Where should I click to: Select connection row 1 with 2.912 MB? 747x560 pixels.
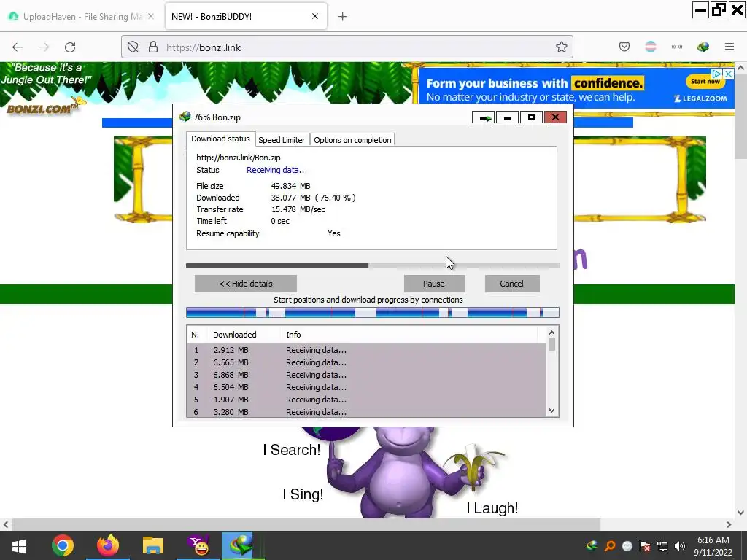[x=366, y=350]
